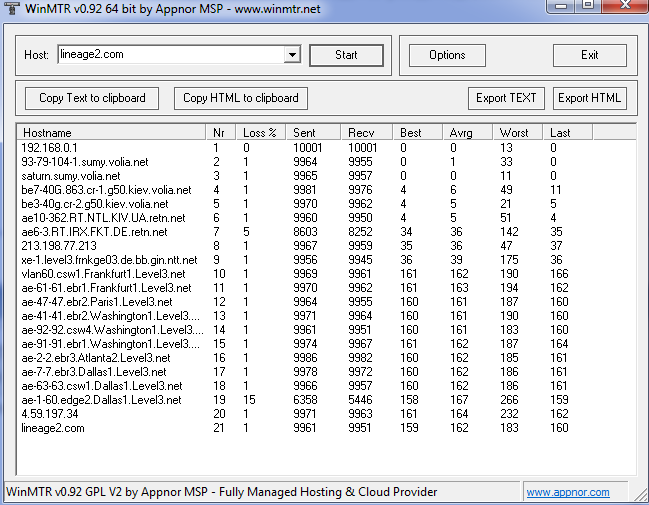Select the ae-92-92.csw4.Washington1 row
This screenshot has width=649, height=505.
326,330
